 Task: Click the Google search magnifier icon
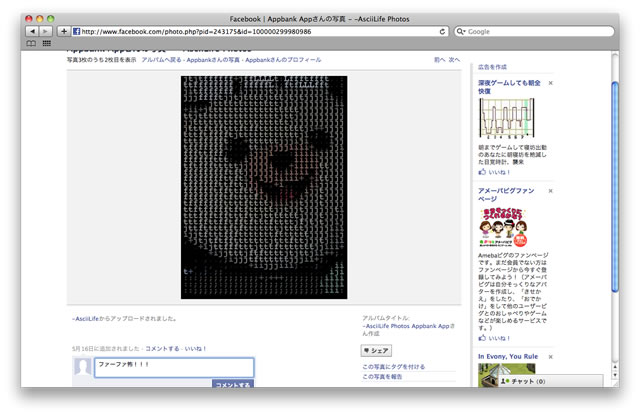point(461,31)
